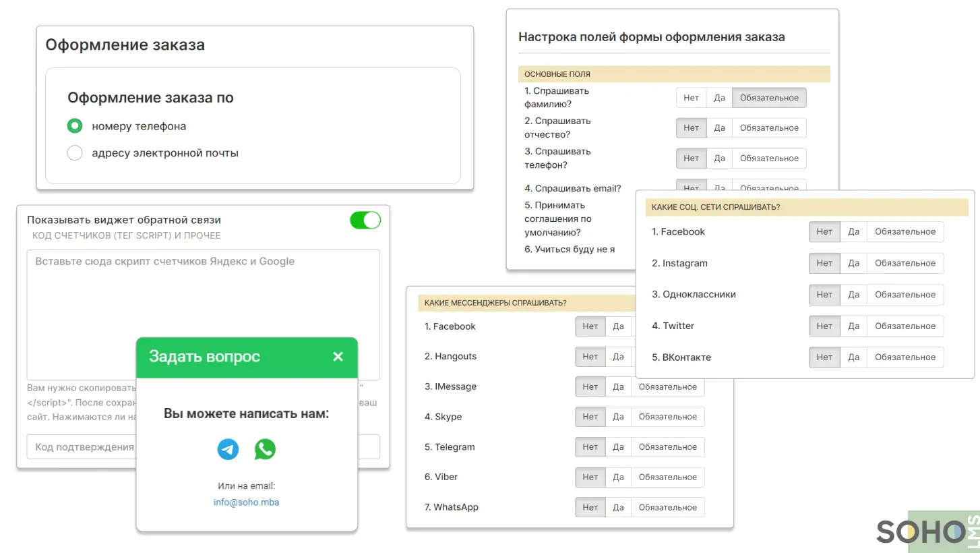Viewport: 980px width, 553px height.
Task: Set Skype to Нет
Action: point(590,417)
